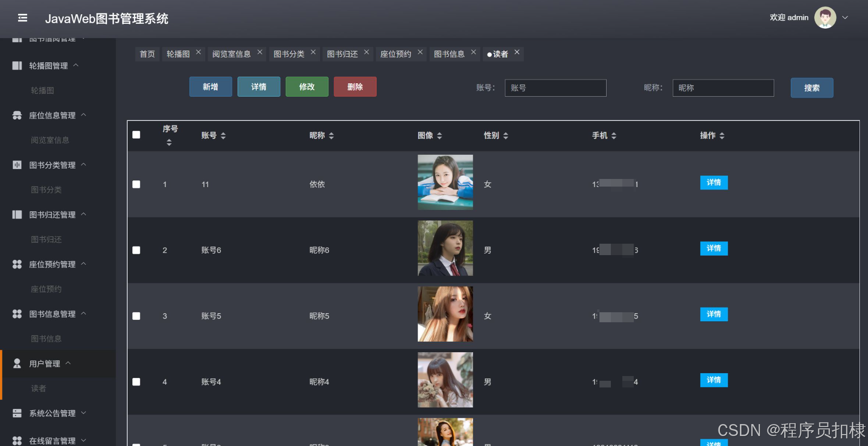Close the 图书归还 tab
Viewport: 868px width, 446px height.
367,52
